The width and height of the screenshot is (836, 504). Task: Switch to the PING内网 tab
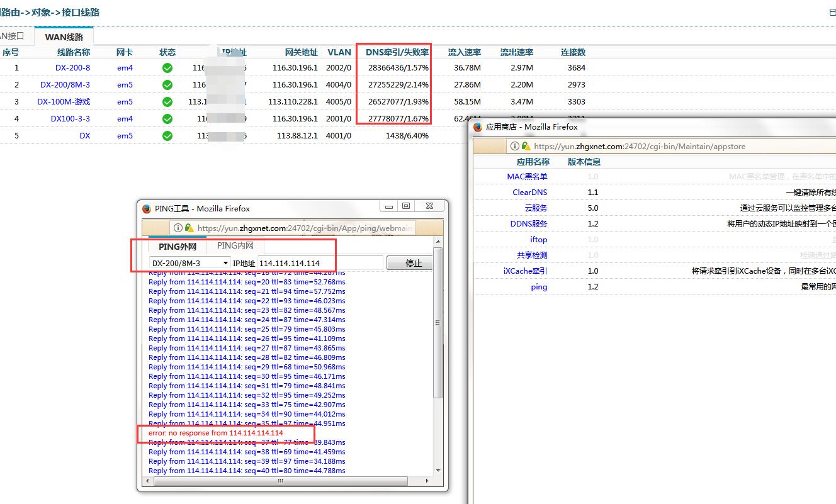(x=235, y=246)
